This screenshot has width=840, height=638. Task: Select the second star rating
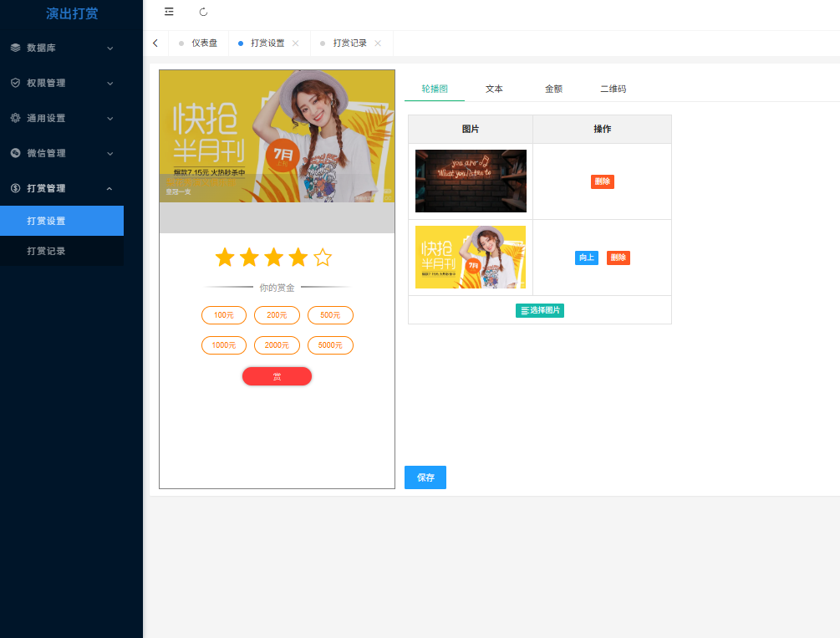point(249,258)
